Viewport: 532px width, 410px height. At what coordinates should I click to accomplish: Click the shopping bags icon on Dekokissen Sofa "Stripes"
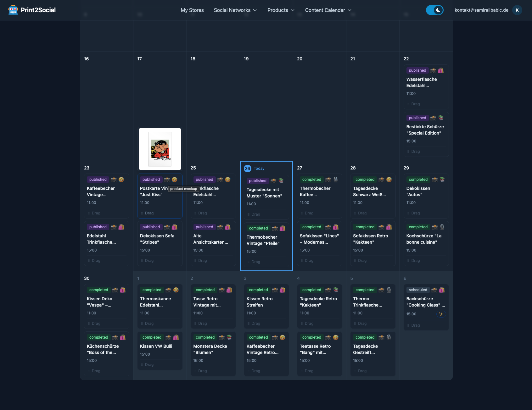(x=175, y=227)
